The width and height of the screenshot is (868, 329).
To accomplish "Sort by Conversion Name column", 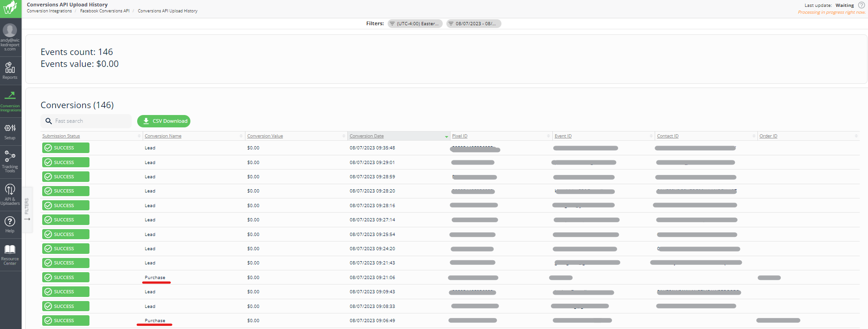I will coord(163,136).
